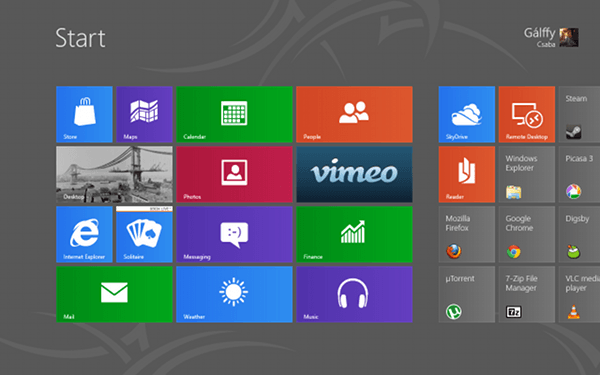Click the user account picture
The width and height of the screenshot is (600, 375).
tap(569, 38)
